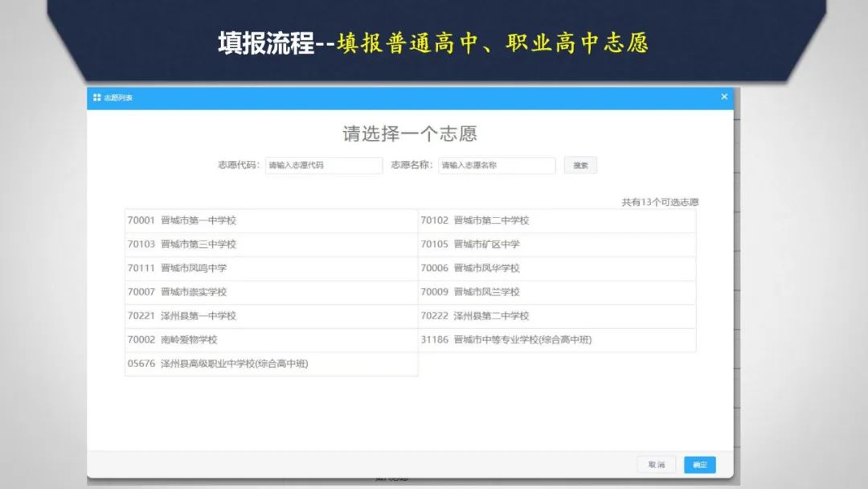Click the 取消 button

coord(657,465)
